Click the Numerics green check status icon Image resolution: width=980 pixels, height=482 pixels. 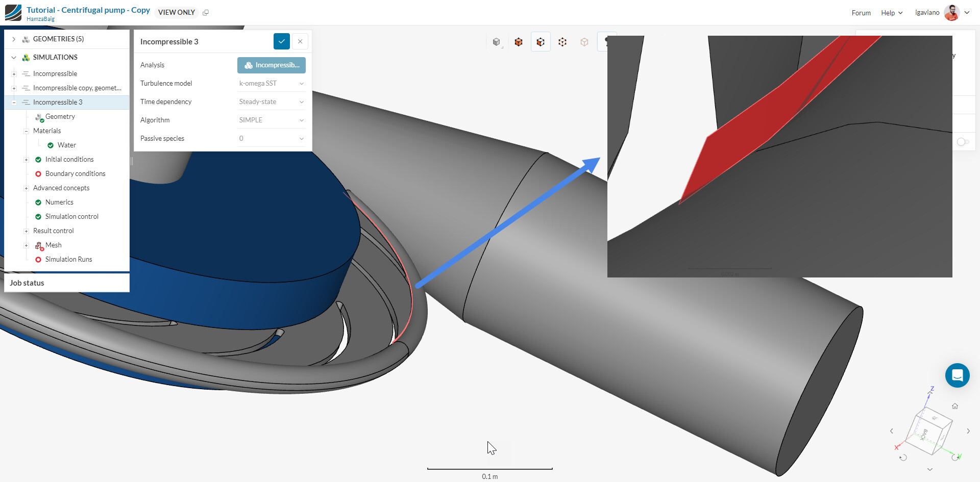[x=38, y=202]
